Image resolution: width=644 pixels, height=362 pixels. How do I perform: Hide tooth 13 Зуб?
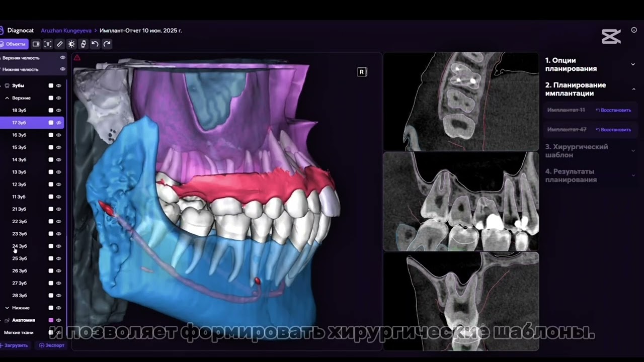pos(59,172)
